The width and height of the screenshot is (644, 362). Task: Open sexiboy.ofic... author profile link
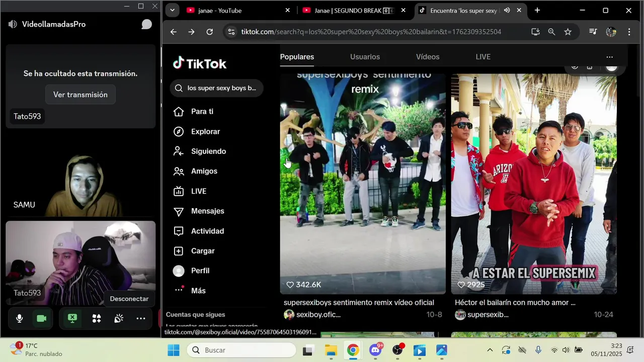pos(312,315)
